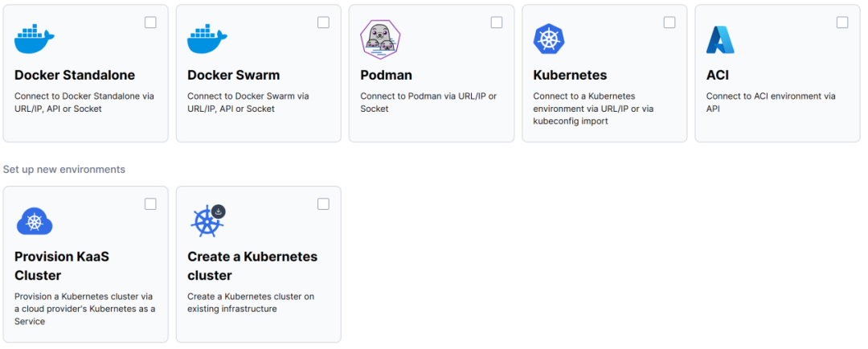
Task: Click the ACI Azure logo icon
Action: click(721, 39)
